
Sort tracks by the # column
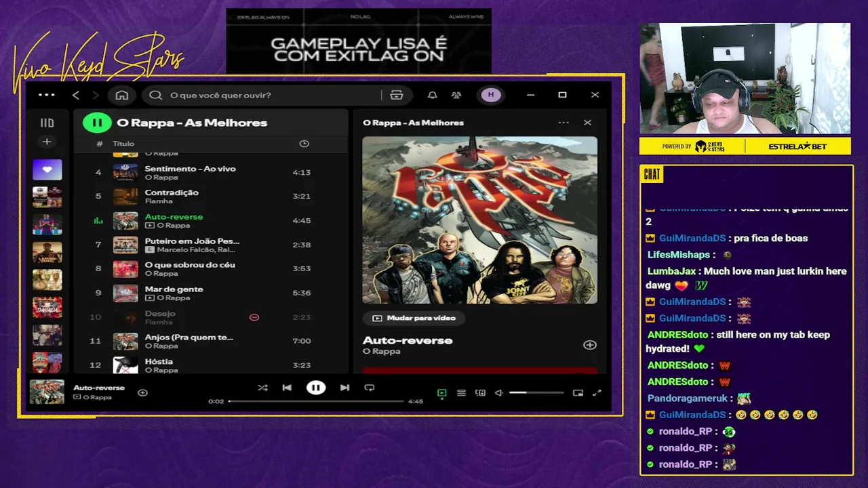click(100, 144)
